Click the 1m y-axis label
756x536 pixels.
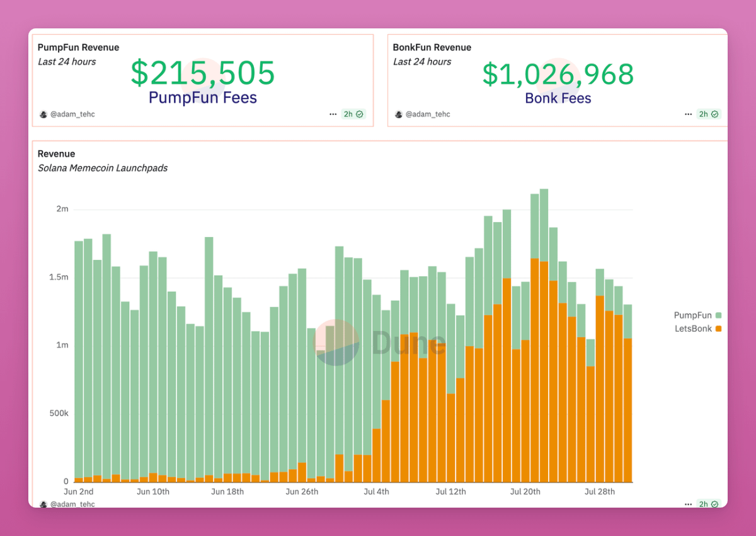[x=62, y=346]
